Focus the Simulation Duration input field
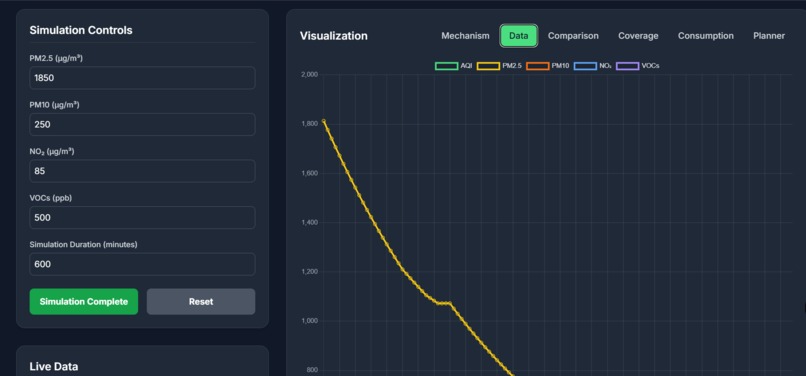This screenshot has height=376, width=806. (142, 264)
